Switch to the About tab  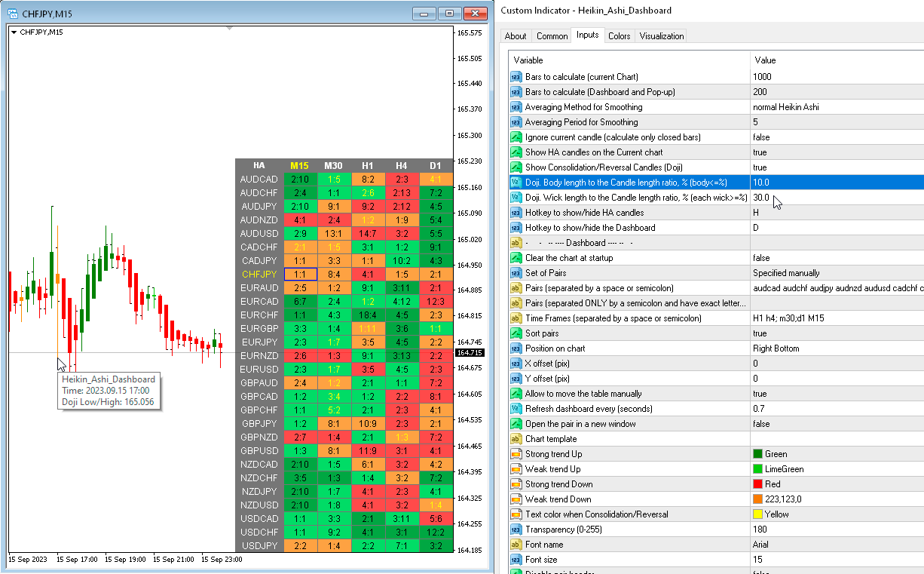(516, 36)
